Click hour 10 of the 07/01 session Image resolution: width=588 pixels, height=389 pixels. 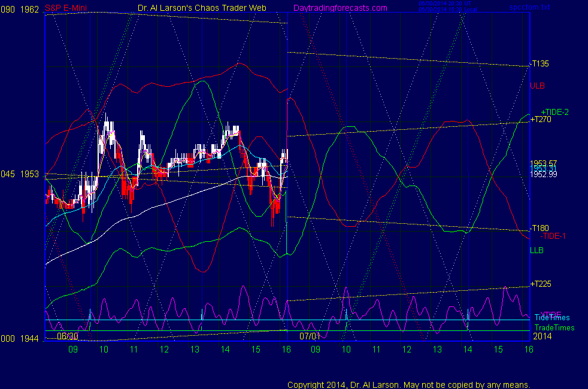pos(346,350)
